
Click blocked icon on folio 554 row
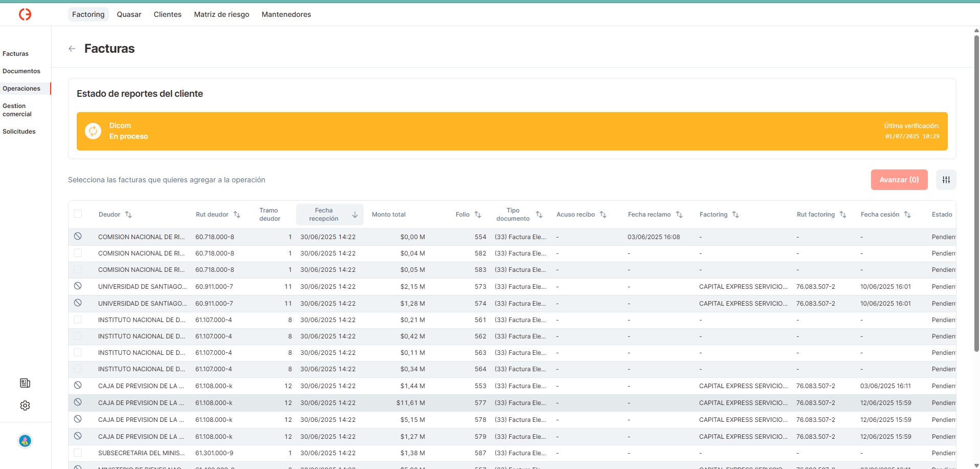click(x=78, y=237)
